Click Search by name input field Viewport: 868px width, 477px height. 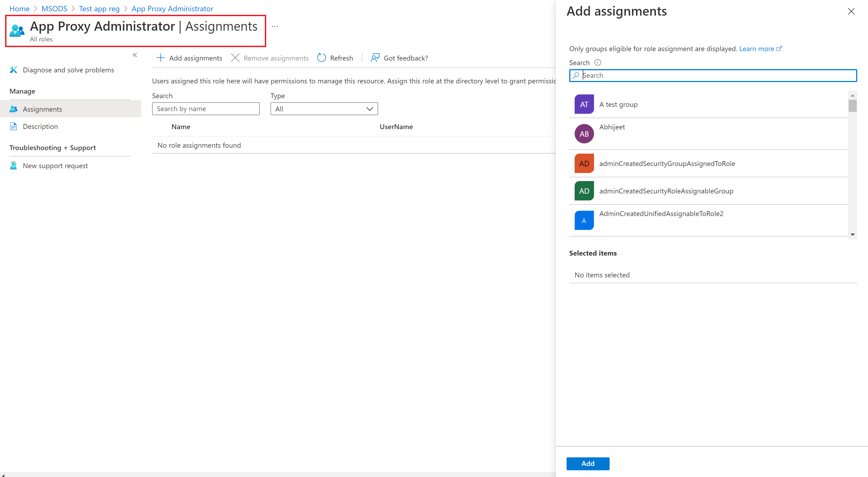(x=206, y=109)
